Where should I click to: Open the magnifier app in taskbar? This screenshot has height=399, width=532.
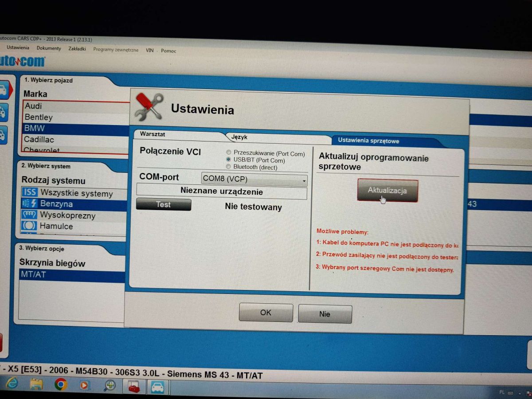click(109, 386)
